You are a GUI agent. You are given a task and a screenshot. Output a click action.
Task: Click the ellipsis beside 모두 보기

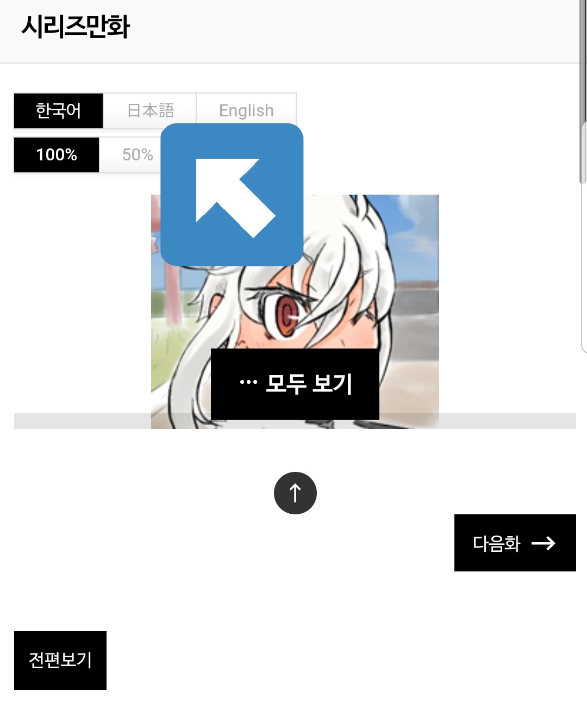click(x=248, y=383)
